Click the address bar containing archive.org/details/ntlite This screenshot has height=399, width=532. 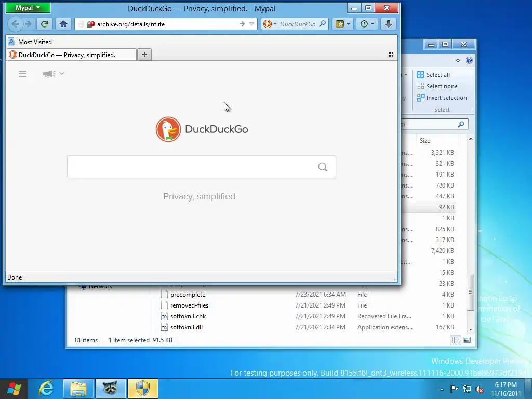[166, 24]
